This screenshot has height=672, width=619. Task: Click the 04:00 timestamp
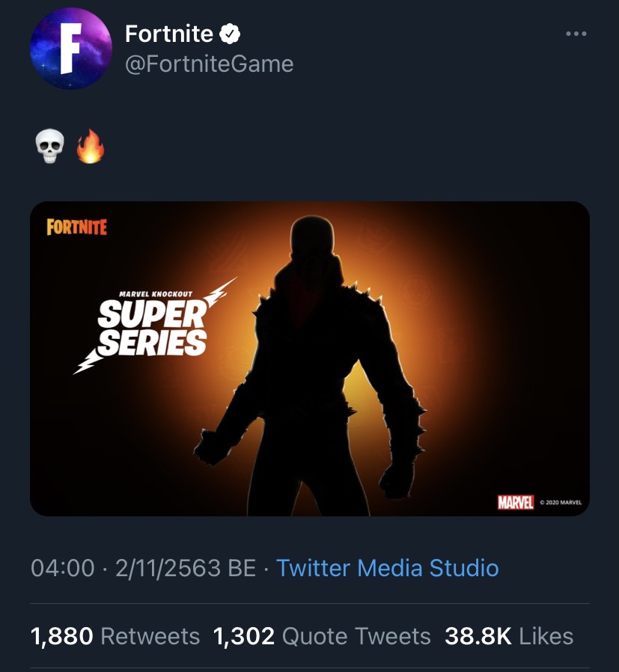pos(63,568)
